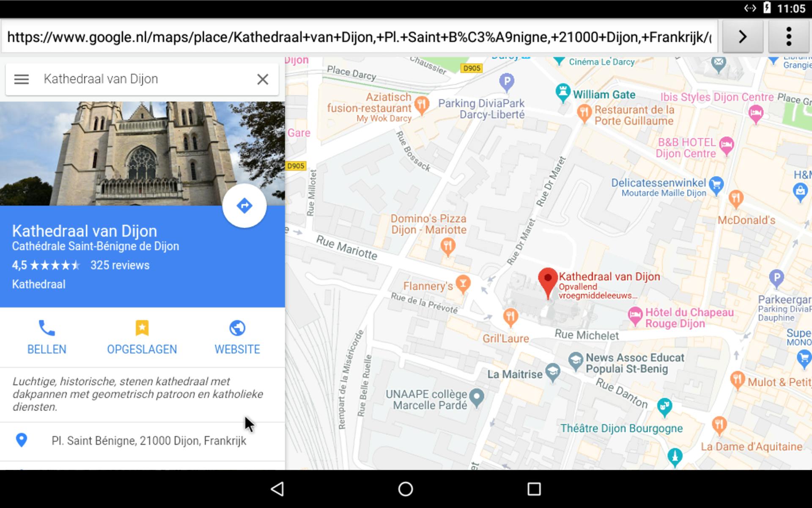
Task: Click the Parking DiviaPark Darcy-Liberté P icon
Action: point(507,81)
